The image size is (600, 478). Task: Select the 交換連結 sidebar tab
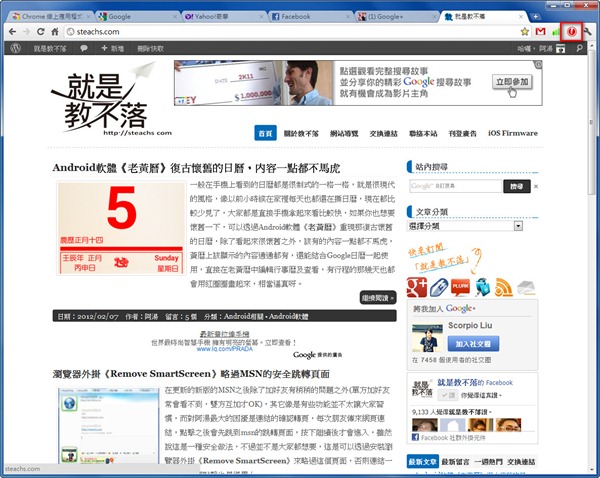point(521,462)
